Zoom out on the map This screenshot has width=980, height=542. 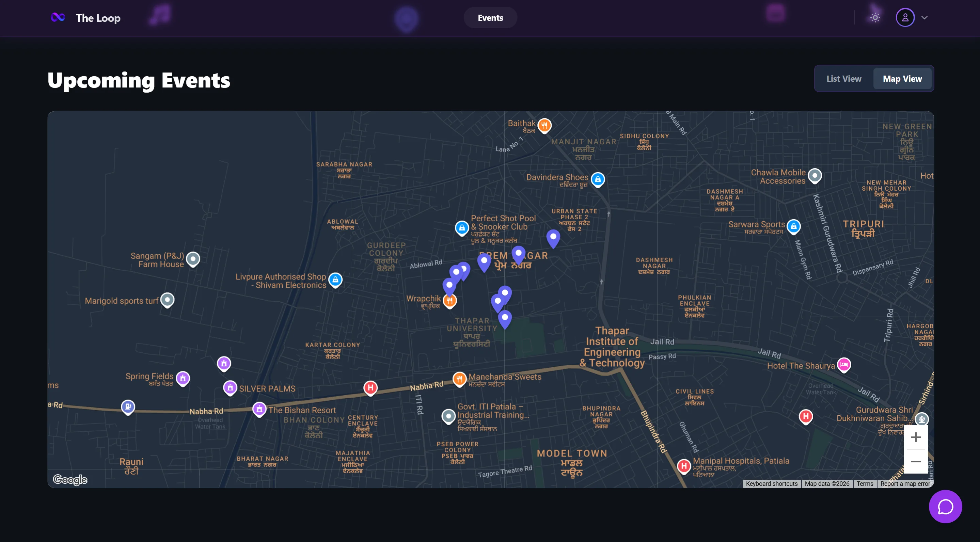(x=916, y=461)
